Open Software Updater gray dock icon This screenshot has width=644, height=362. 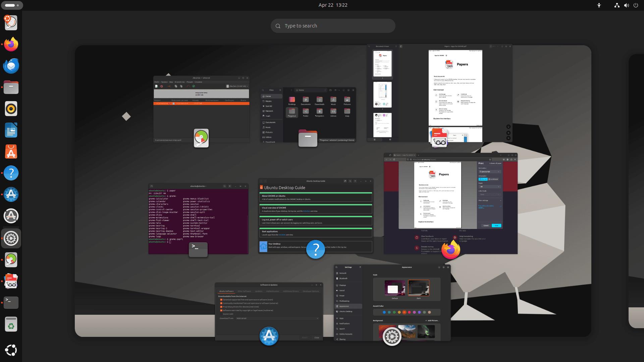(x=11, y=216)
